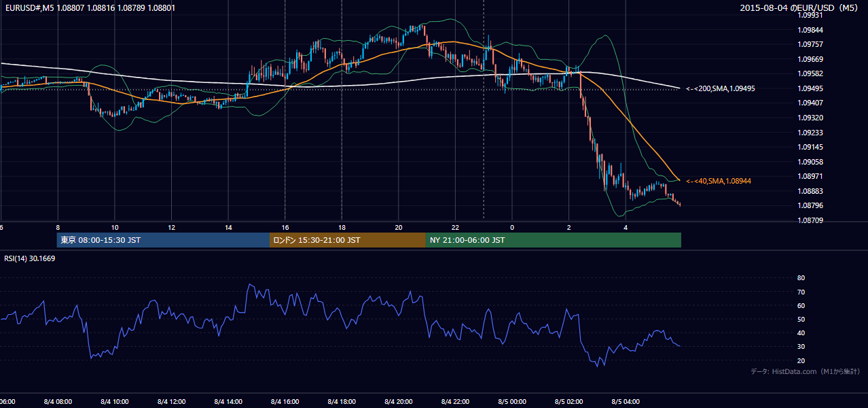Image resolution: width=868 pixels, height=408 pixels.
Task: Click the 8/5 02:00 time label
Action: point(568,402)
